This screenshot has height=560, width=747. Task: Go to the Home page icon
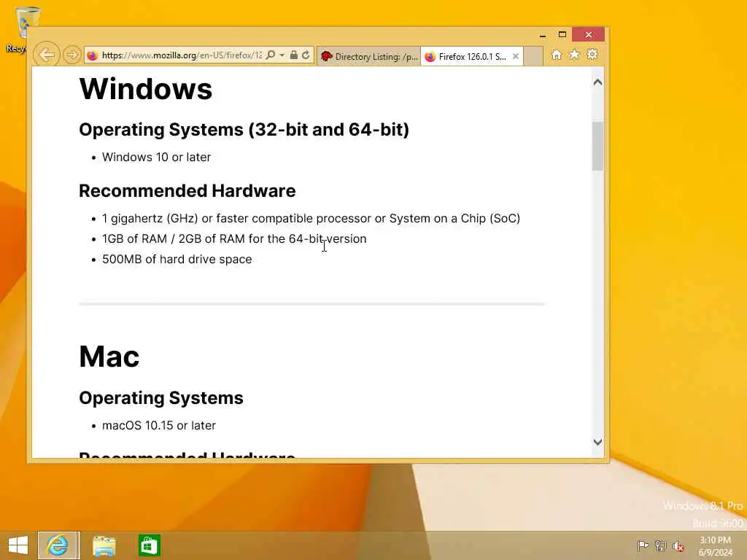pos(557,55)
